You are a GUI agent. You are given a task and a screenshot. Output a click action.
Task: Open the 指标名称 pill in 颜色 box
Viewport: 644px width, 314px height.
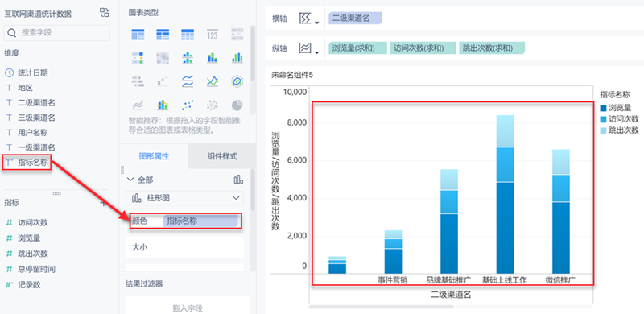point(200,221)
